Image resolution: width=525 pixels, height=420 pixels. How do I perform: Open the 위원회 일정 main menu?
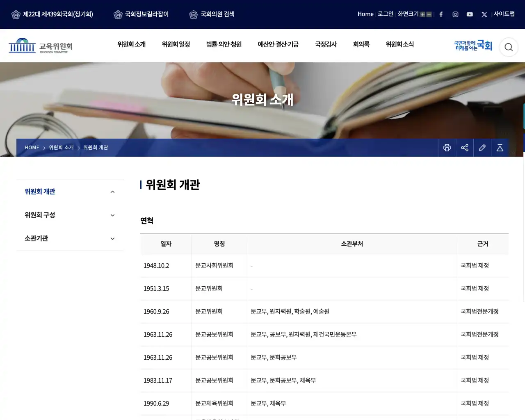(176, 44)
